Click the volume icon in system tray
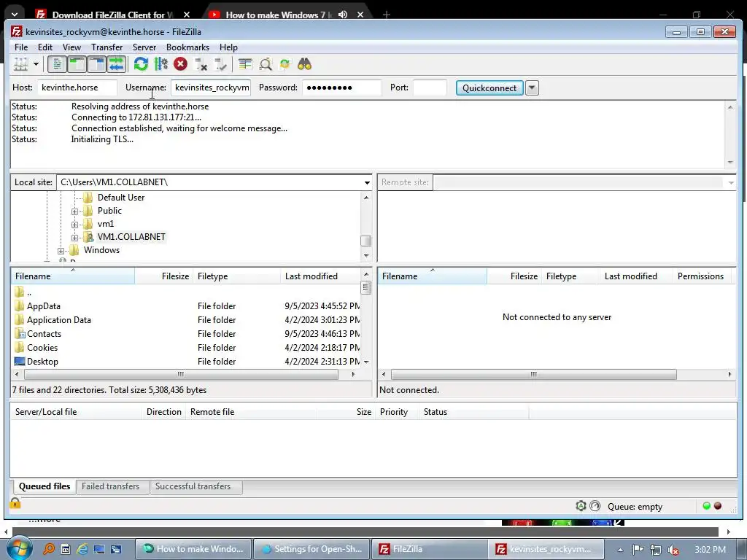This screenshot has width=747, height=560. tap(673, 550)
